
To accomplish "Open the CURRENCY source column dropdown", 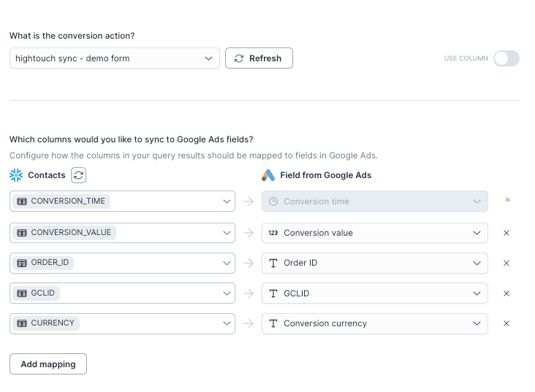I will [122, 323].
